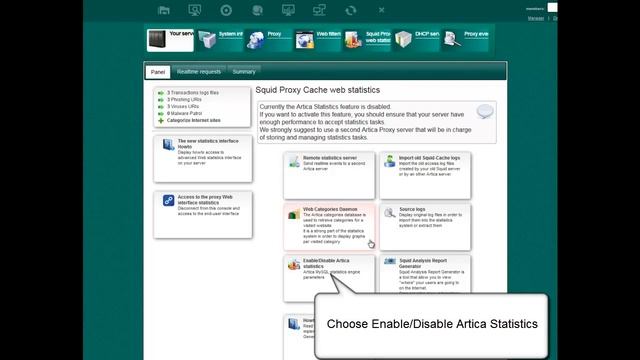Click the Proxy globe icon
The image size is (640, 360).
(256, 40)
